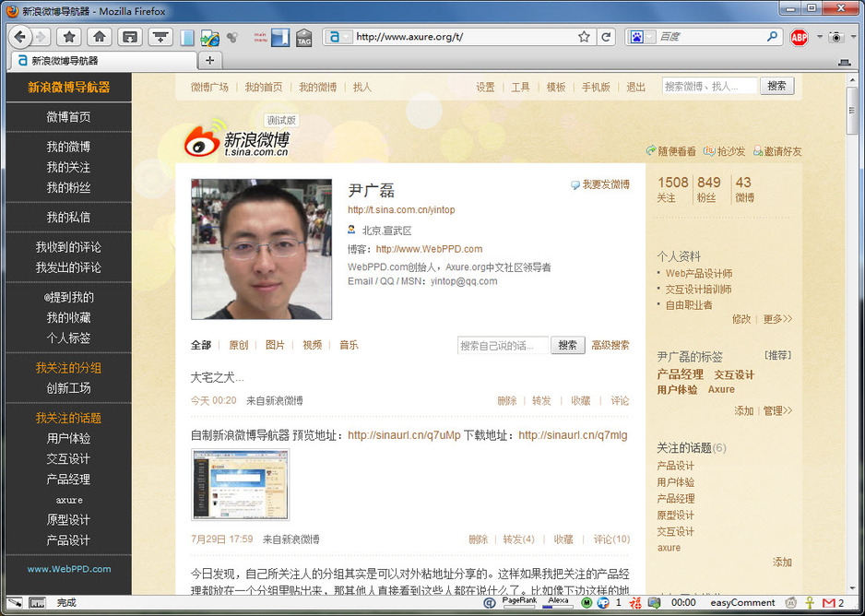Open a new tab with plus button
The width and height of the screenshot is (865, 616).
click(209, 60)
